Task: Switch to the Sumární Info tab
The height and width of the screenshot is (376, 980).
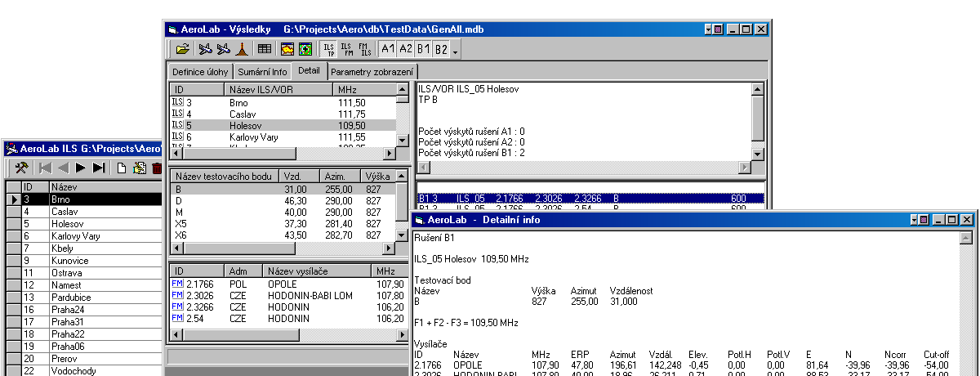Action: click(262, 72)
